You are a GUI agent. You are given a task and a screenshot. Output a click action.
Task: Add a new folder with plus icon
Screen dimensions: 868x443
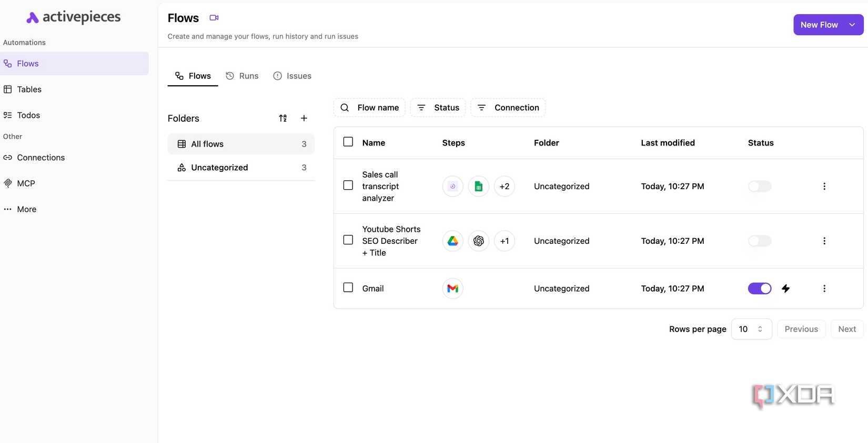click(x=304, y=118)
